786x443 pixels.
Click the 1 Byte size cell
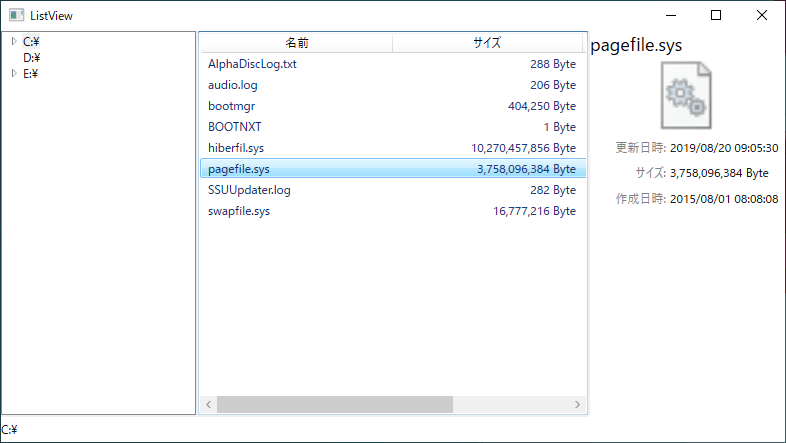point(559,127)
